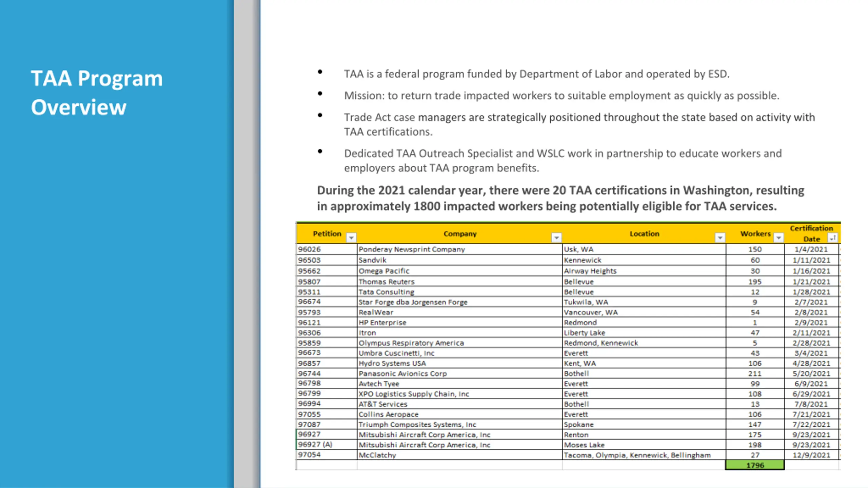Click Olympus Respiratory America cell
Viewport: 868px width, 488px height.
460,343
